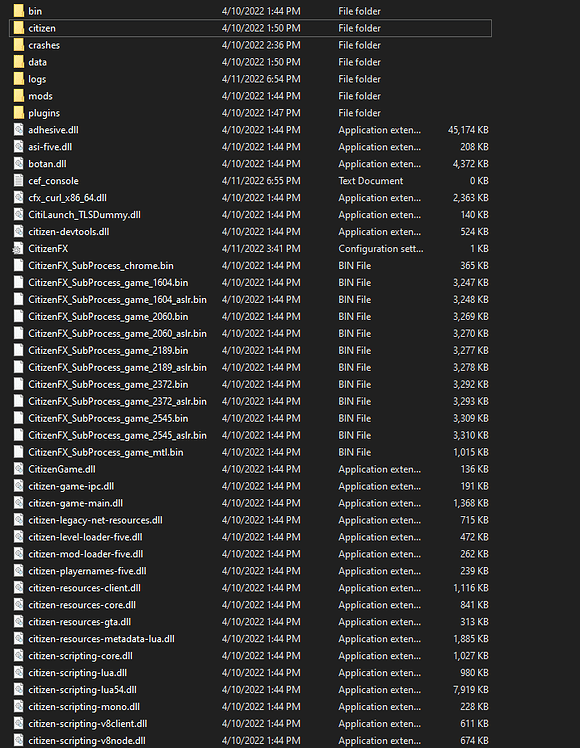Click the date 4/11/2022 6:55 PM
This screenshot has height=748, width=580.
pos(261,181)
